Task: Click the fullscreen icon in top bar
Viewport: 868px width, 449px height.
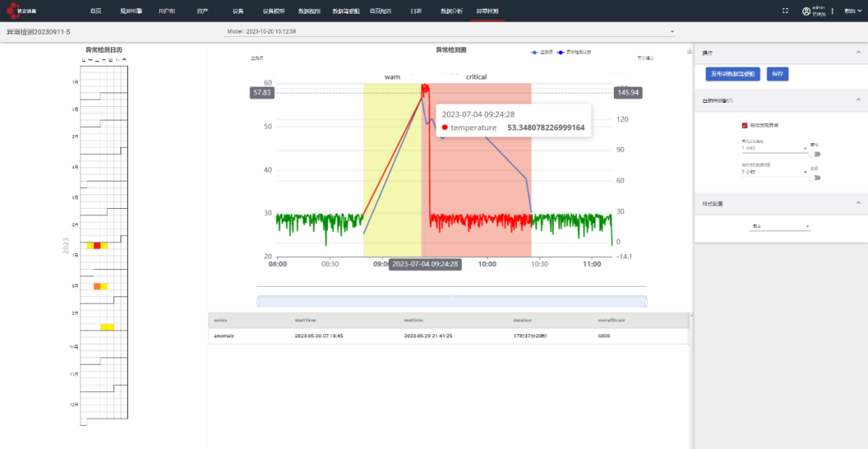Action: point(785,11)
